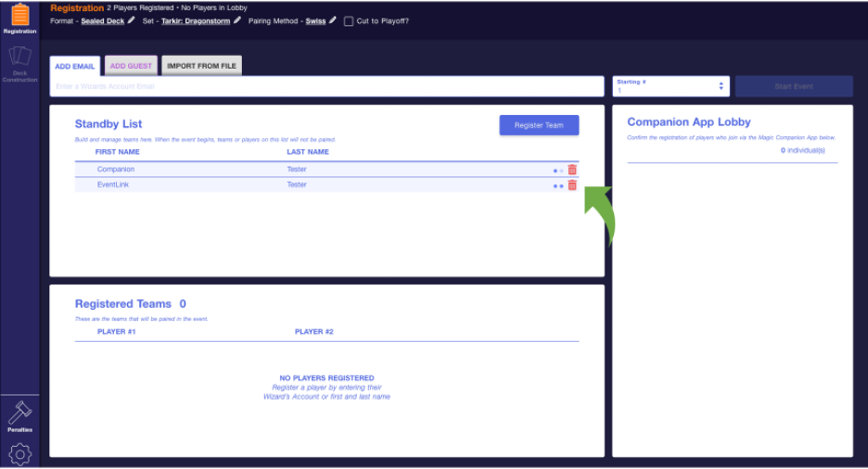Click the Registration title in header
The image size is (868, 469).
tap(77, 7)
